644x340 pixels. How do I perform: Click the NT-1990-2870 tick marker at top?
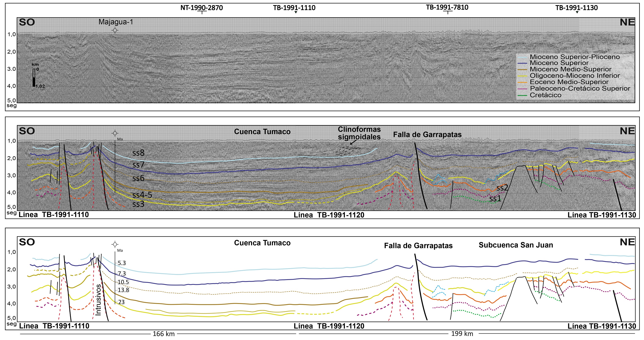(202, 12)
